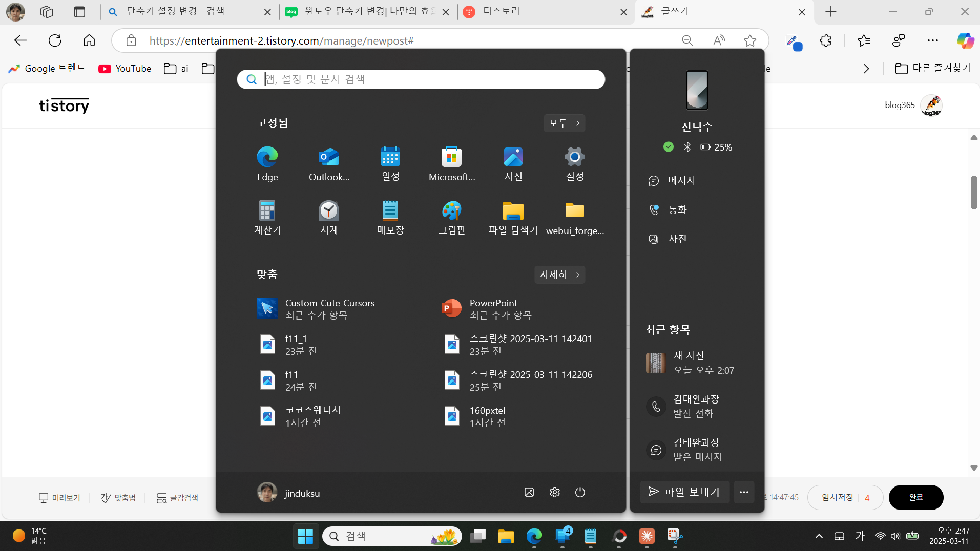Toggle Bluetooth in the Phone Link panel

pyautogui.click(x=687, y=147)
